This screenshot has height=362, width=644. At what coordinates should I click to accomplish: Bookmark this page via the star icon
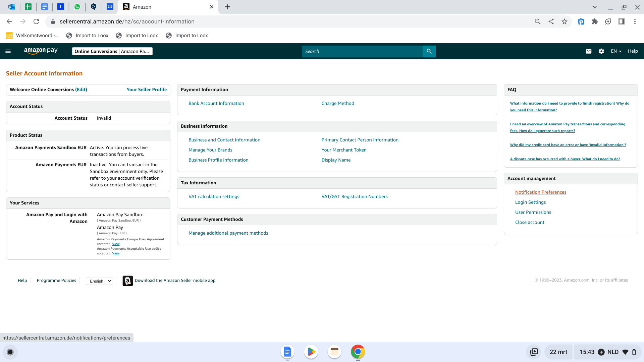coord(565,21)
